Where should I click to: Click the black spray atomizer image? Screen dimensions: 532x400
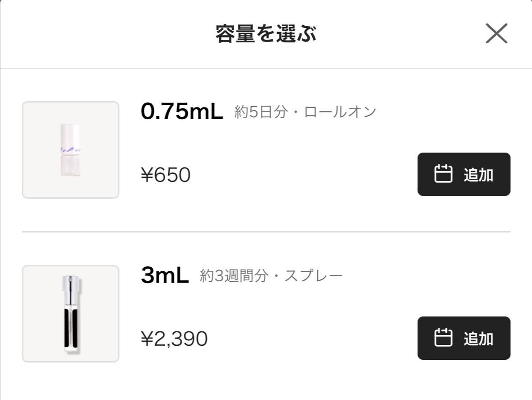click(72, 315)
